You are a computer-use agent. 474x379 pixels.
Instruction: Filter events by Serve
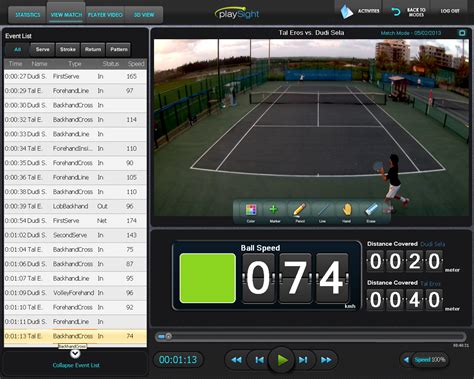[43, 49]
